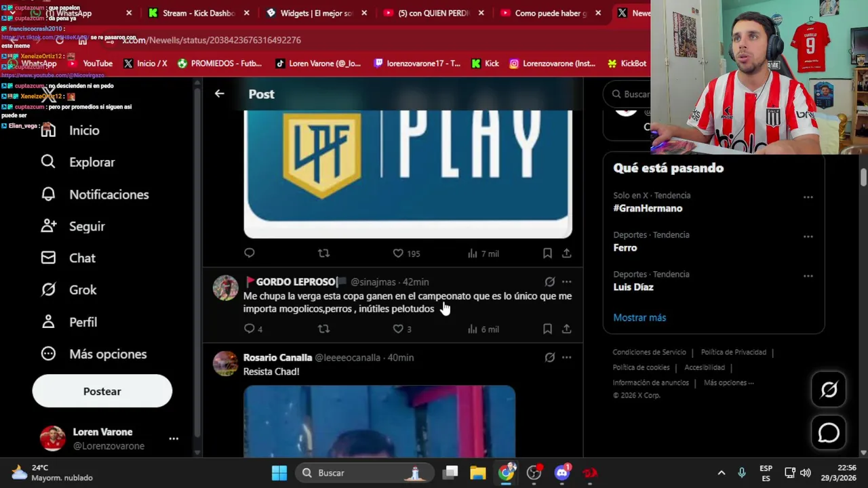Screen dimensions: 868x488
Task: Show hidden system tray icons
Action: coord(721,472)
